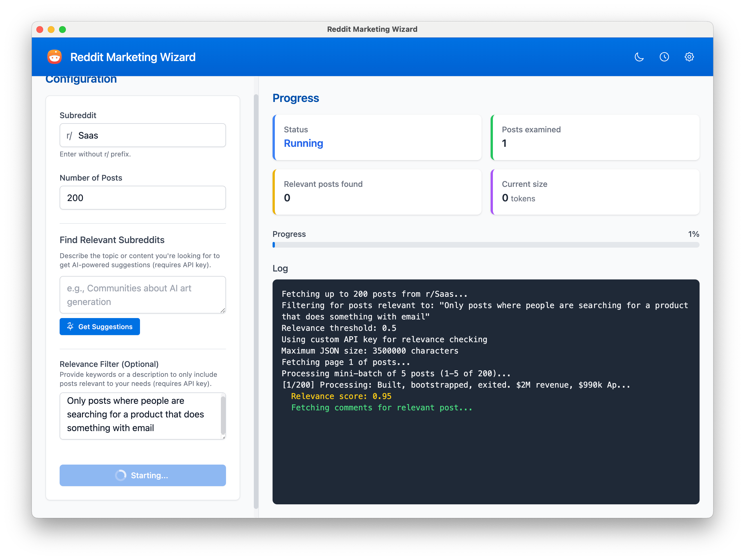The height and width of the screenshot is (560, 745).
Task: Click the subreddit topic description textarea
Action: tap(143, 295)
